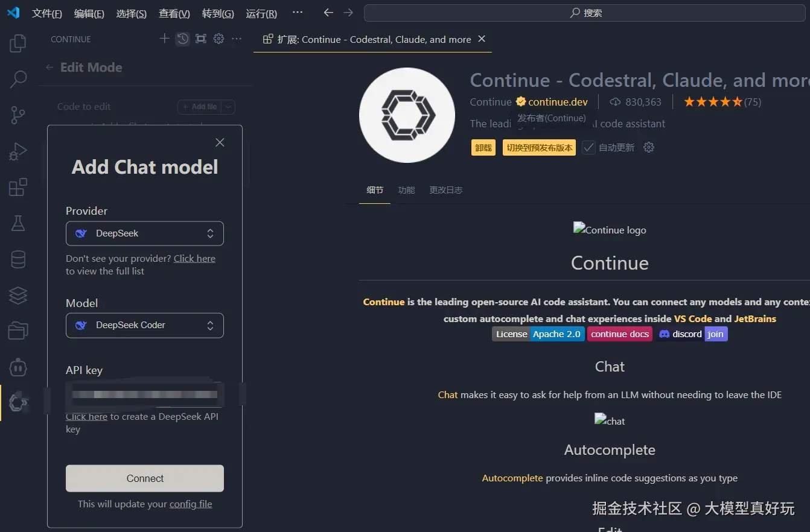The image size is (810, 532).
Task: Click here link to view full provider list
Action: pyautogui.click(x=194, y=258)
